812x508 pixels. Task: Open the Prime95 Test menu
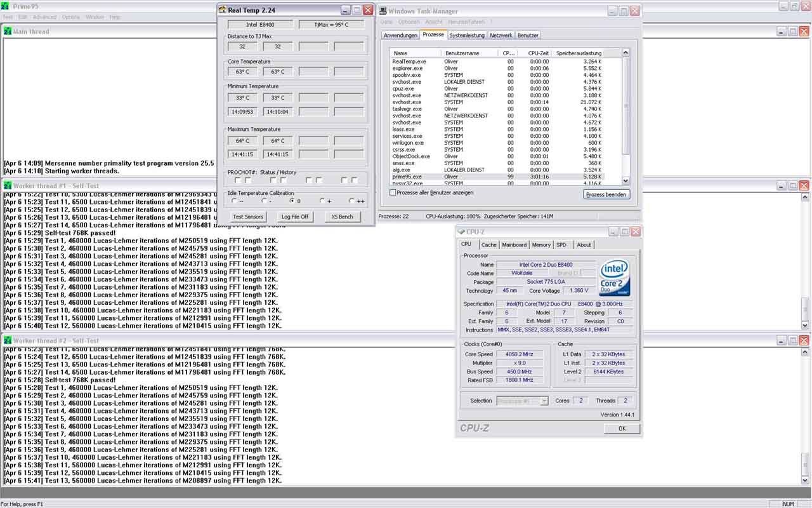[8, 17]
